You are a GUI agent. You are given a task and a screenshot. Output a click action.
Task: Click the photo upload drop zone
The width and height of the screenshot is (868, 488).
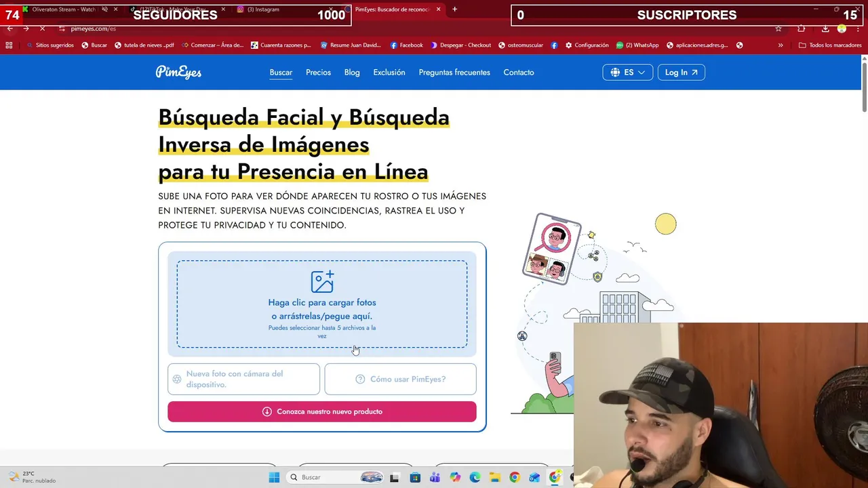pos(322,304)
